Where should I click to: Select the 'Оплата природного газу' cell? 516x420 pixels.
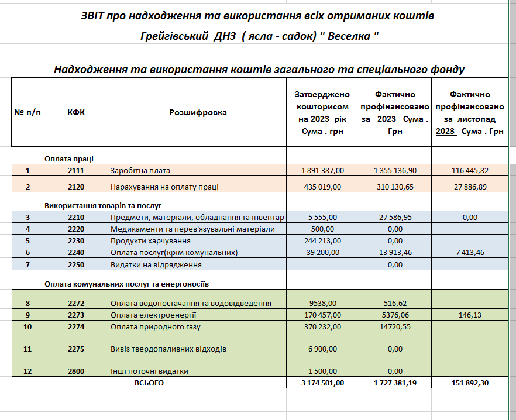[198, 326]
